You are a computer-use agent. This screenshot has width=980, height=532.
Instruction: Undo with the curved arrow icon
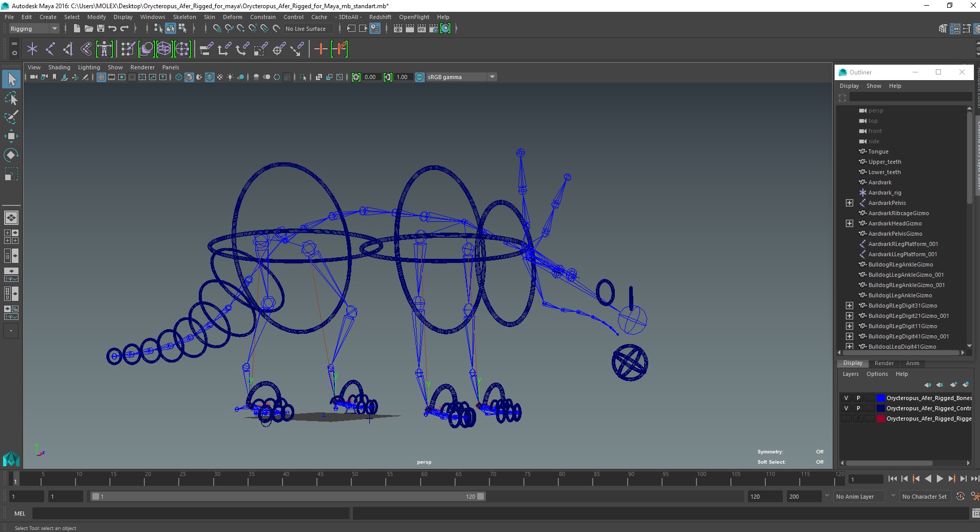click(x=112, y=29)
